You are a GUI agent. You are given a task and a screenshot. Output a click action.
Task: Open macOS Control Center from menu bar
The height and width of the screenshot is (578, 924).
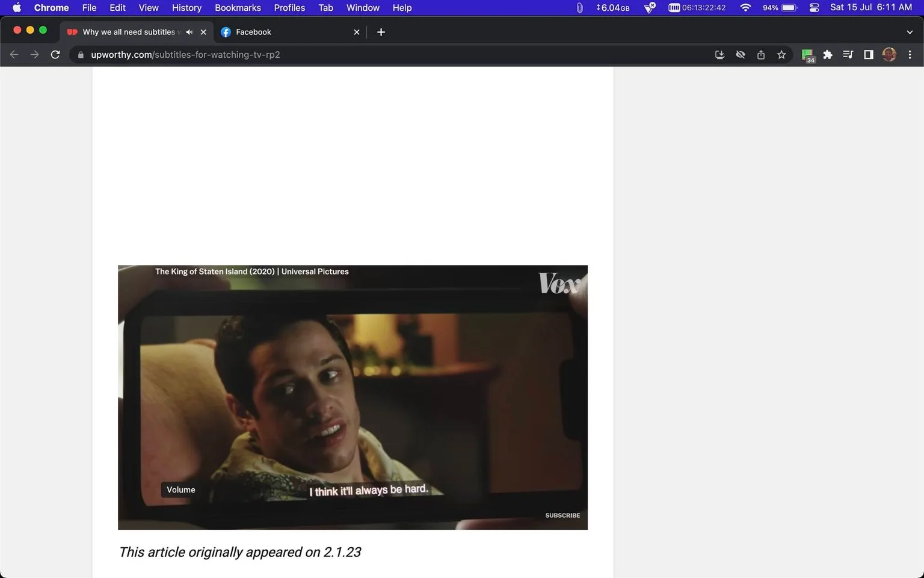pos(815,8)
